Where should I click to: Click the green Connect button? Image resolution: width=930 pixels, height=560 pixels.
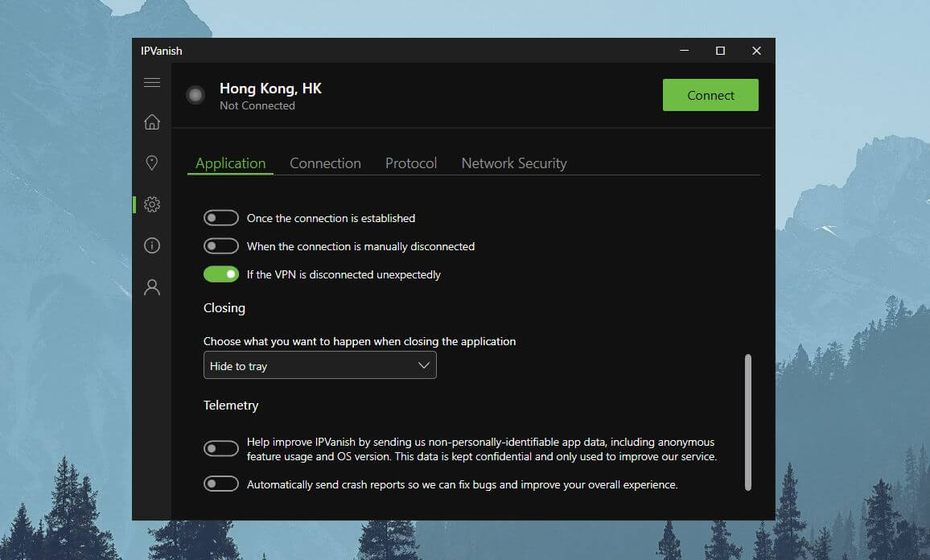coord(710,95)
